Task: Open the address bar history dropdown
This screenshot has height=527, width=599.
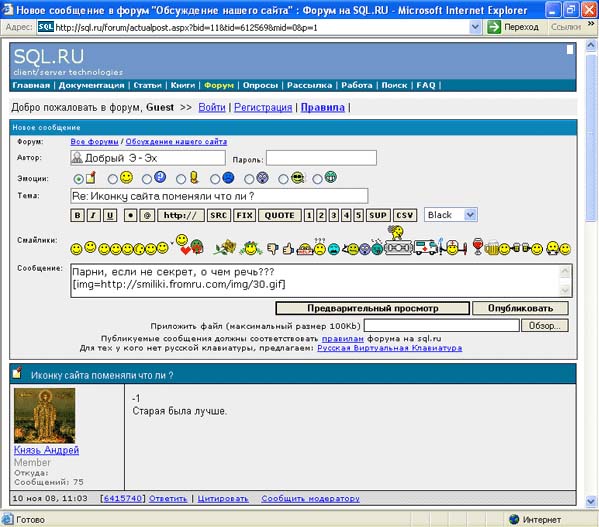Action: pos(475,27)
